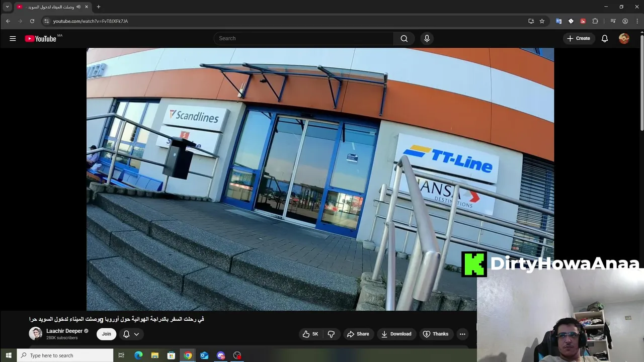
Task: Open the tab search dropdown arrow
Action: click(x=7, y=7)
